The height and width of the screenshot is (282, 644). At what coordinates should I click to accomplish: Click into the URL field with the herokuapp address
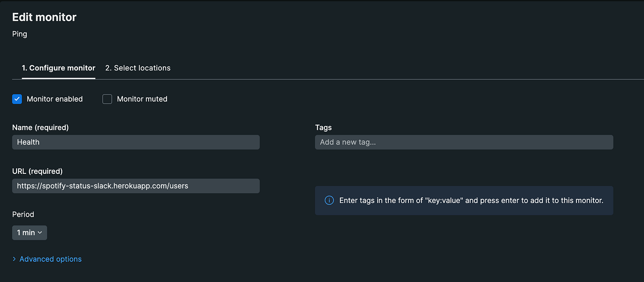[136, 186]
